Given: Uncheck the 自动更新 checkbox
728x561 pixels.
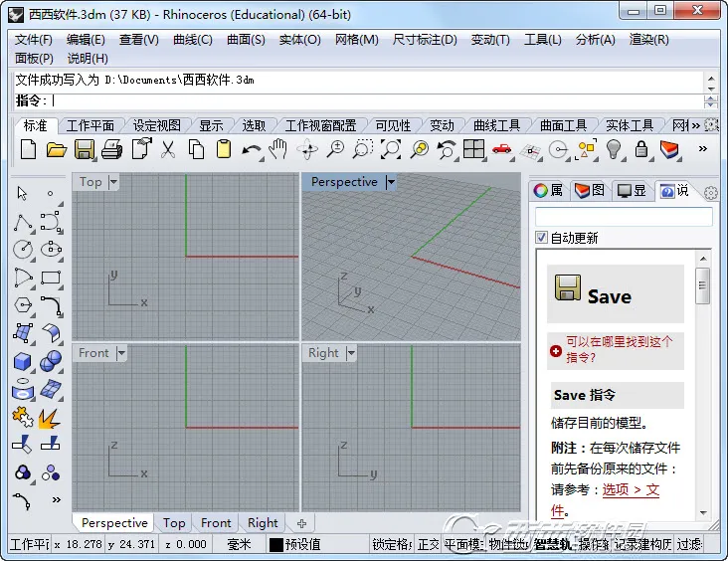Looking at the screenshot, I should click(x=541, y=238).
